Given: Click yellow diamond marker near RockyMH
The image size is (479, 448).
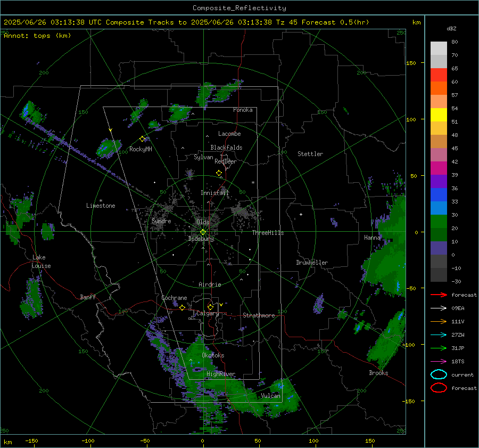Looking at the screenshot, I should [142, 139].
